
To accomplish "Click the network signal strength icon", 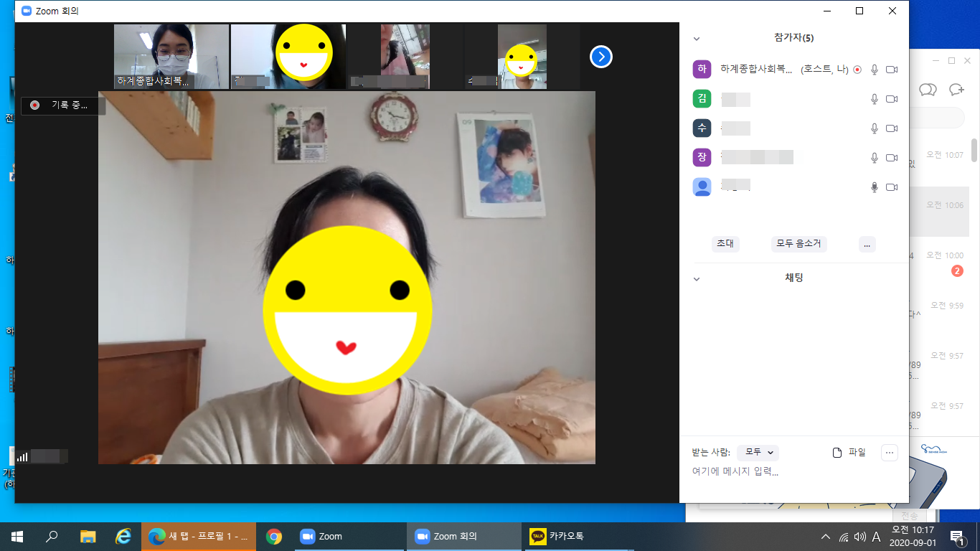I will click(22, 456).
